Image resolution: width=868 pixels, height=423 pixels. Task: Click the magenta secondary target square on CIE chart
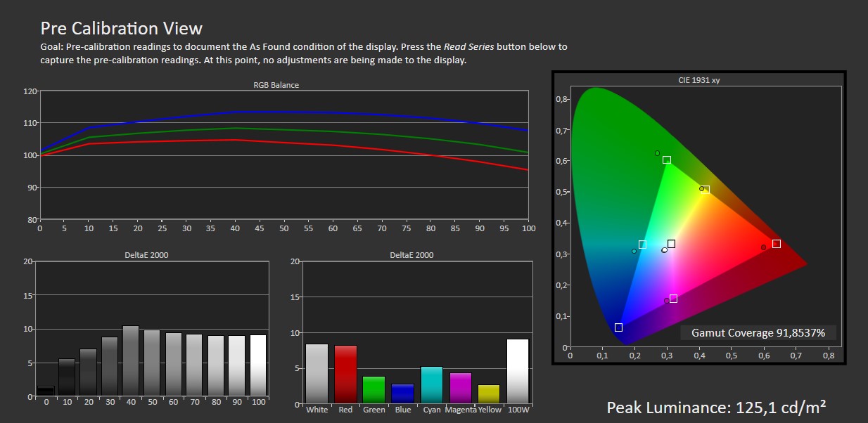[674, 299]
